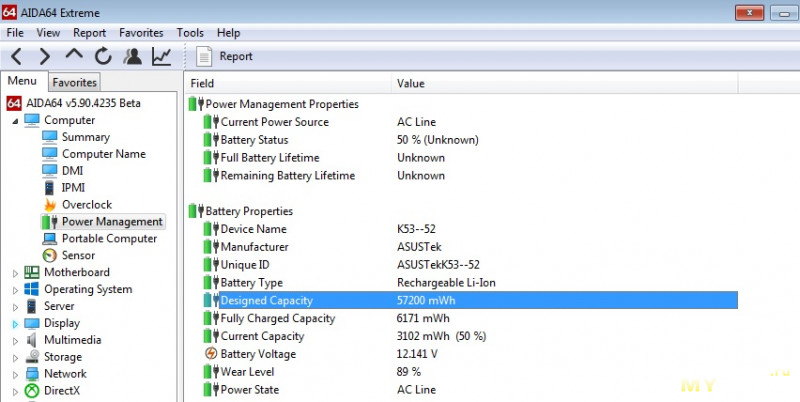Click the Server tower icon
Viewport: 800px width, 402px height.
(32, 306)
